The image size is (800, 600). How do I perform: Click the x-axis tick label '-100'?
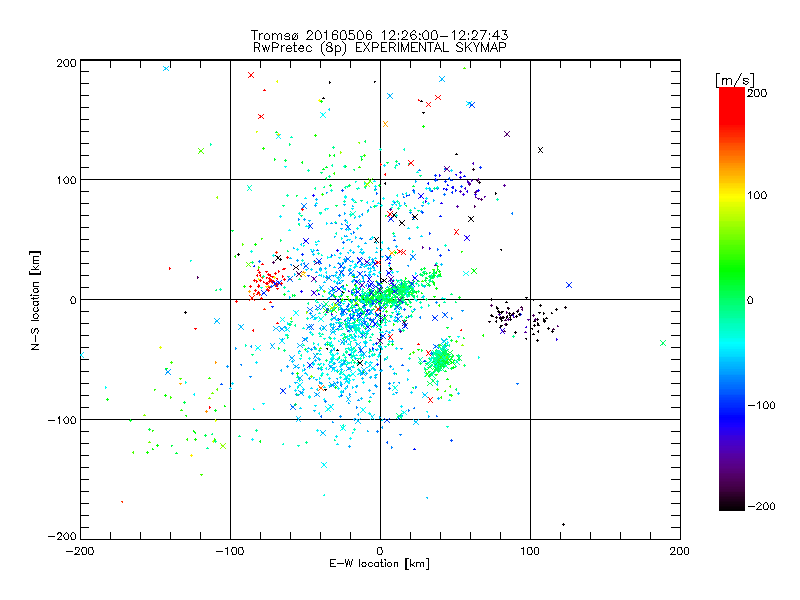pos(230,551)
